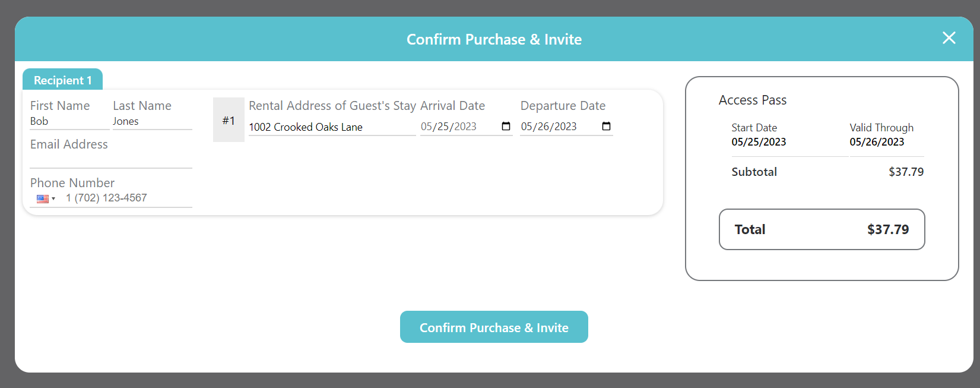
Task: Click the #1 rental number box
Action: click(229, 120)
